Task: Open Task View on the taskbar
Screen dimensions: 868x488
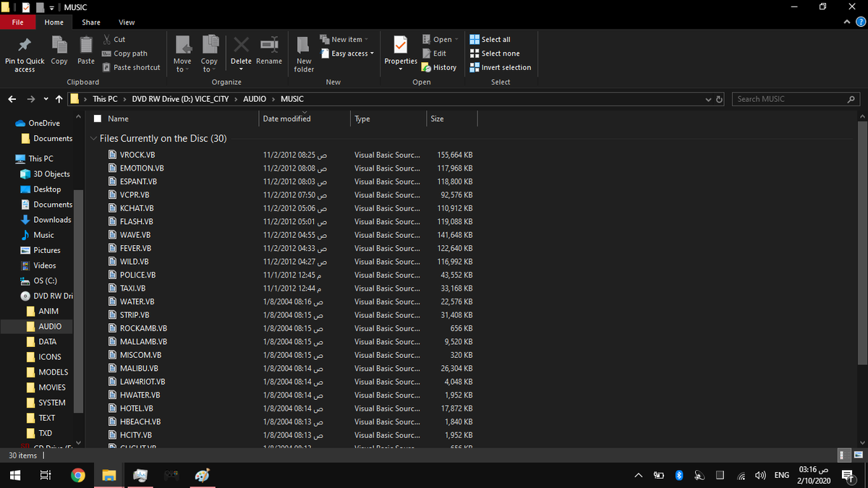Action: pos(45,476)
